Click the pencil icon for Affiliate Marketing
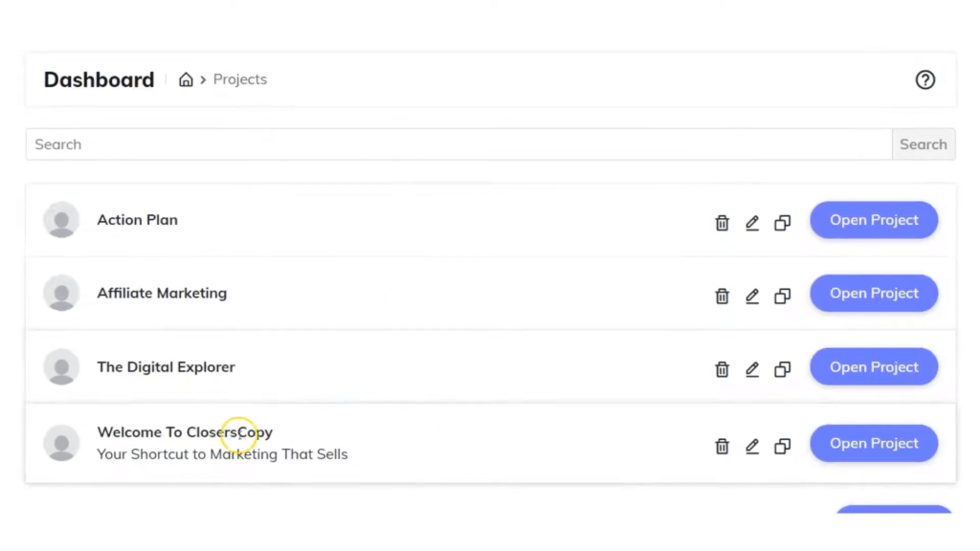Image resolution: width=980 pixels, height=551 pixels. (x=752, y=296)
